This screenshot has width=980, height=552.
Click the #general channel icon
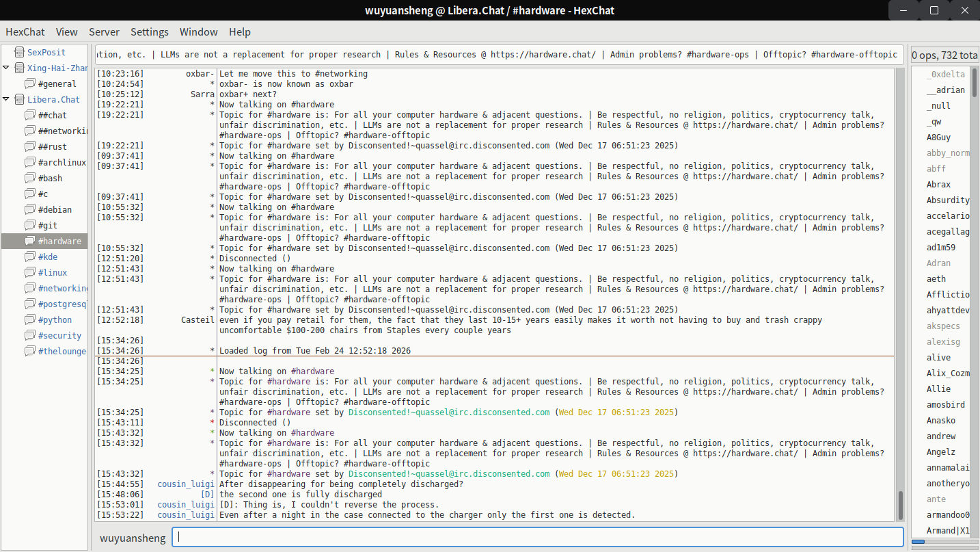tap(30, 83)
